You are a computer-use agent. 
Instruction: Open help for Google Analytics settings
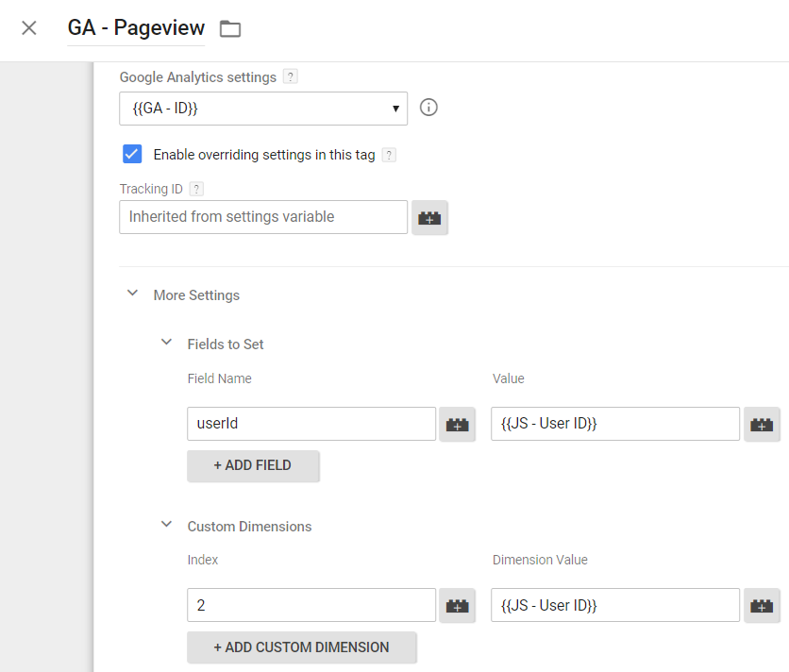[291, 76]
